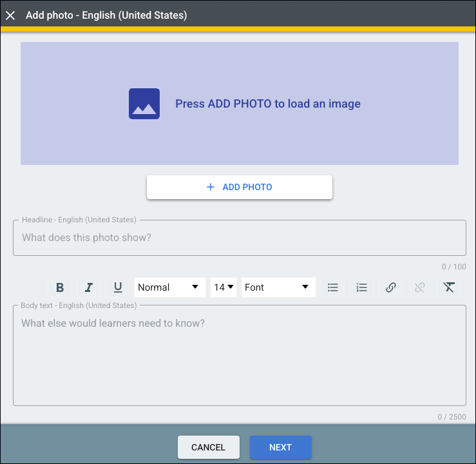Screen dimensions: 476x464
Task: Click the image placeholder icon
Action: pos(144,104)
